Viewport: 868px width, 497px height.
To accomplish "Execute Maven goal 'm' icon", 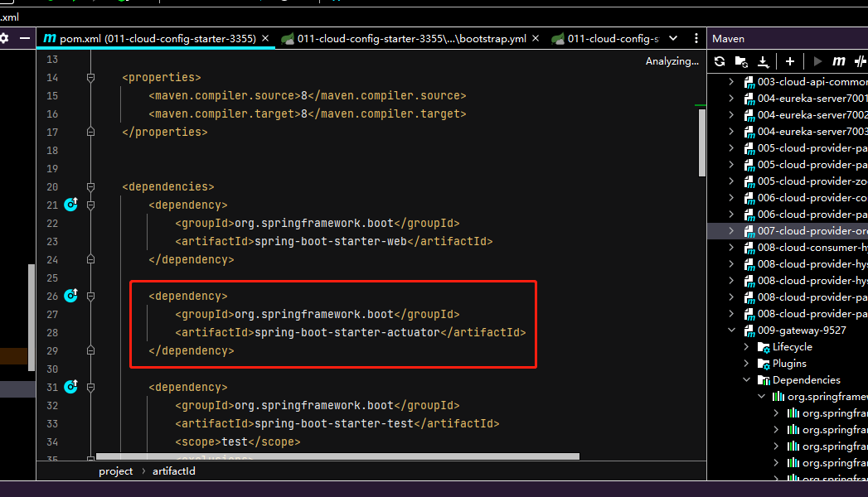I will click(839, 61).
